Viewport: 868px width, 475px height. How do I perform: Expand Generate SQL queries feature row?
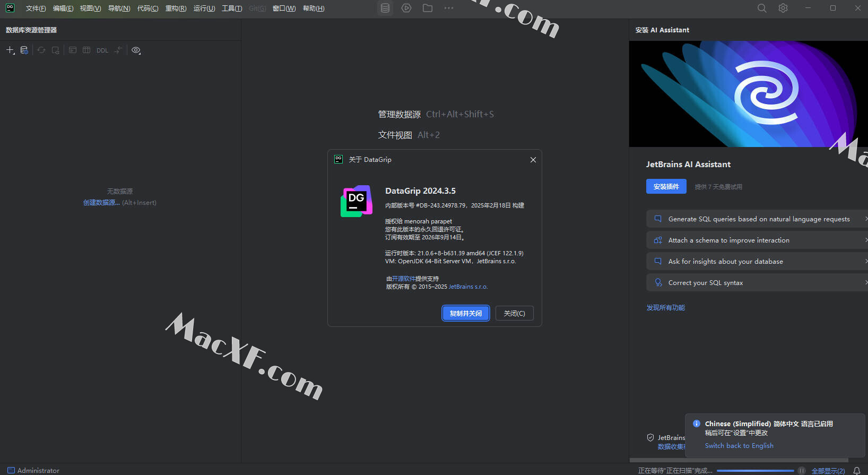tap(757, 219)
